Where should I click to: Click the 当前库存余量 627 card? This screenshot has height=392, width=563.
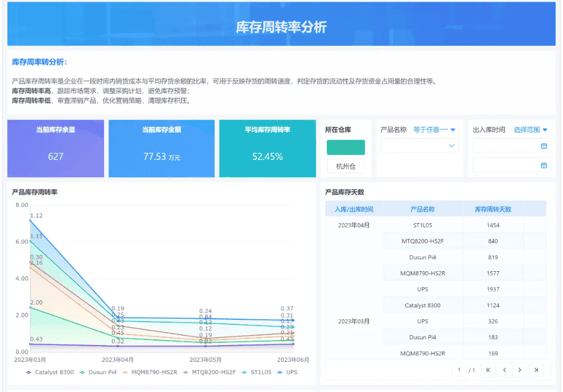coord(55,149)
